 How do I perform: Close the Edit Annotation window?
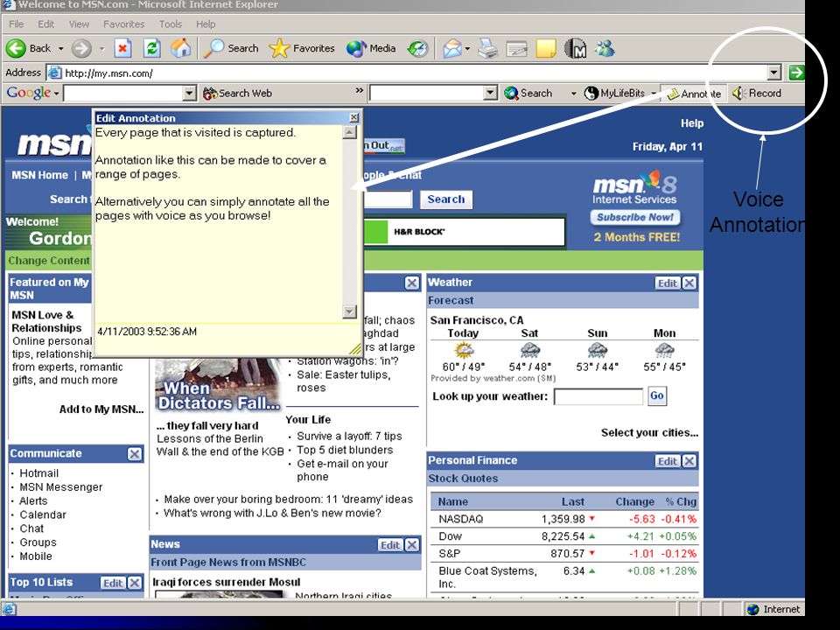354,117
